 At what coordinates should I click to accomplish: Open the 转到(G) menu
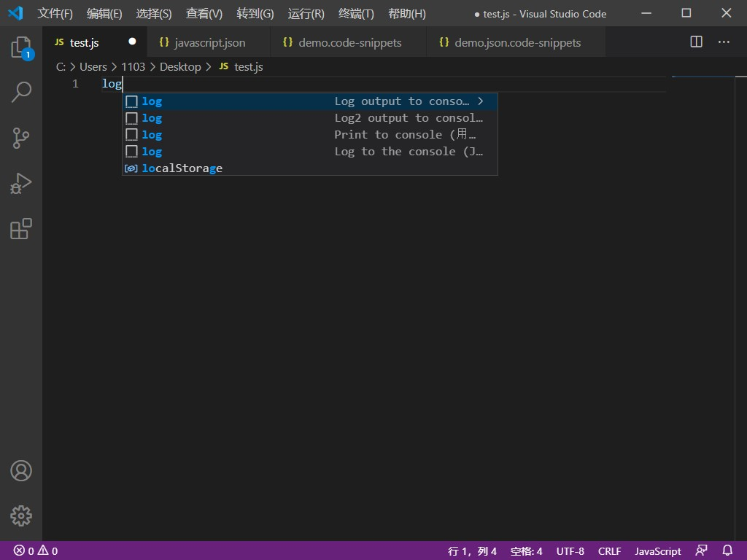(255, 13)
